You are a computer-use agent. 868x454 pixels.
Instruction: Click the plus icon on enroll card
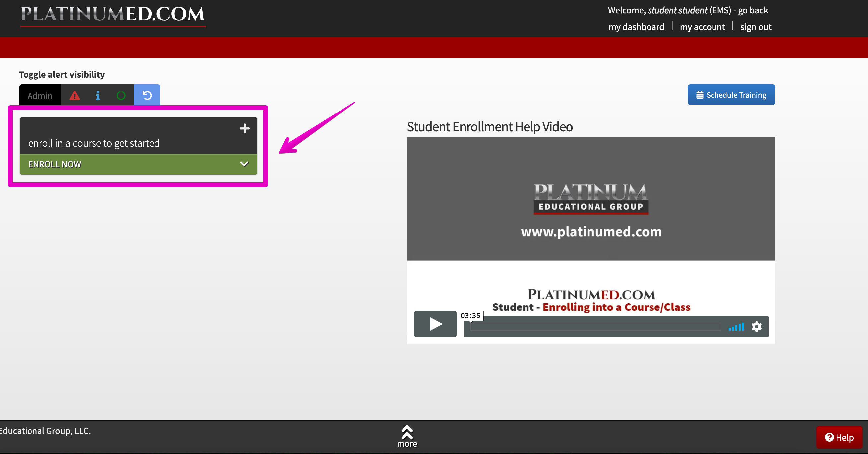click(244, 128)
